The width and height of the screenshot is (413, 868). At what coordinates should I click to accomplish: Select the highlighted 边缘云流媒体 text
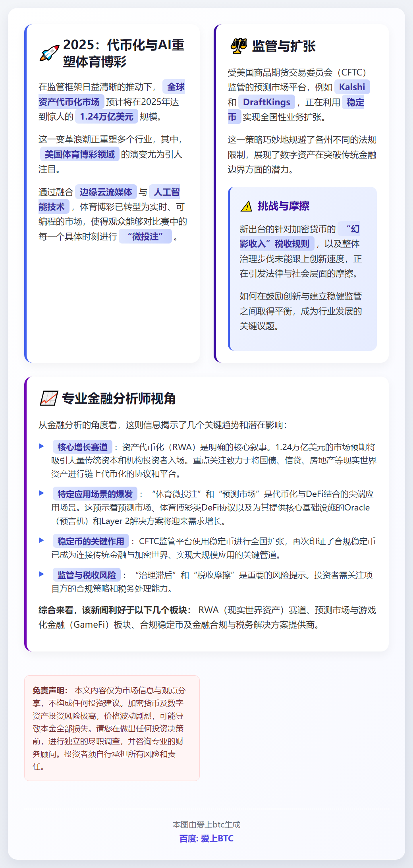106,192
